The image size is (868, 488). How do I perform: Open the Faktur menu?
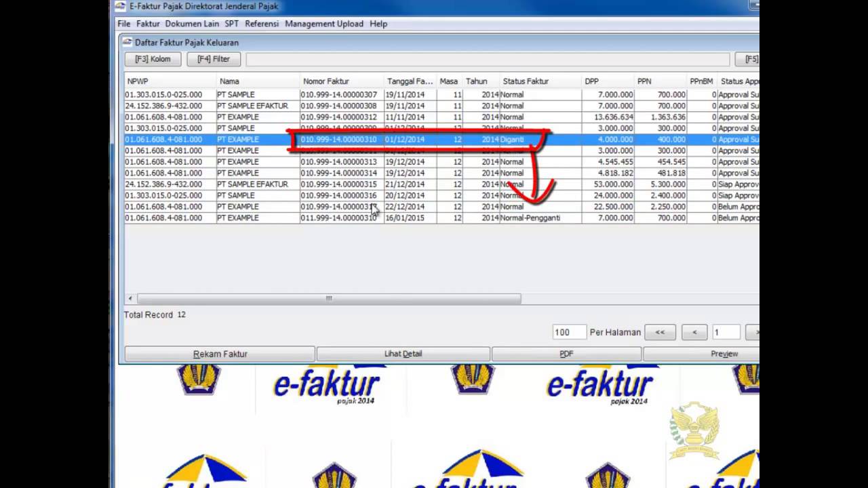click(x=148, y=24)
